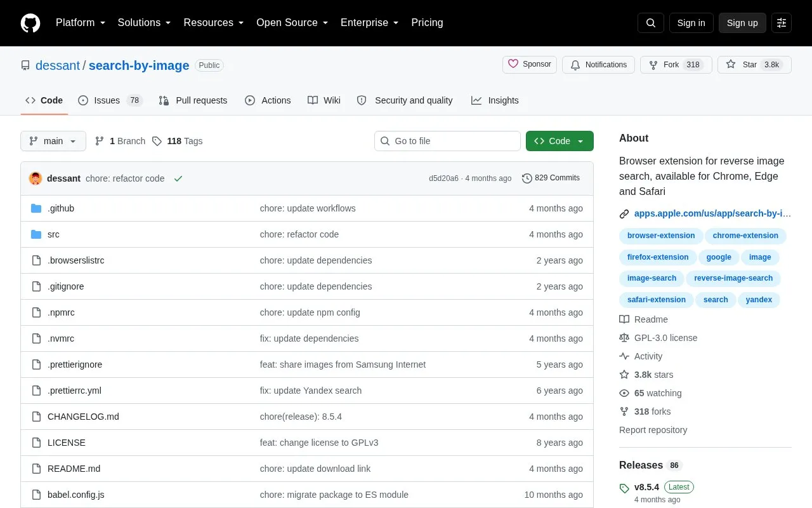Open commit message 'feat: change license to GPLv3'
The width and height of the screenshot is (812, 508).
coord(319,443)
